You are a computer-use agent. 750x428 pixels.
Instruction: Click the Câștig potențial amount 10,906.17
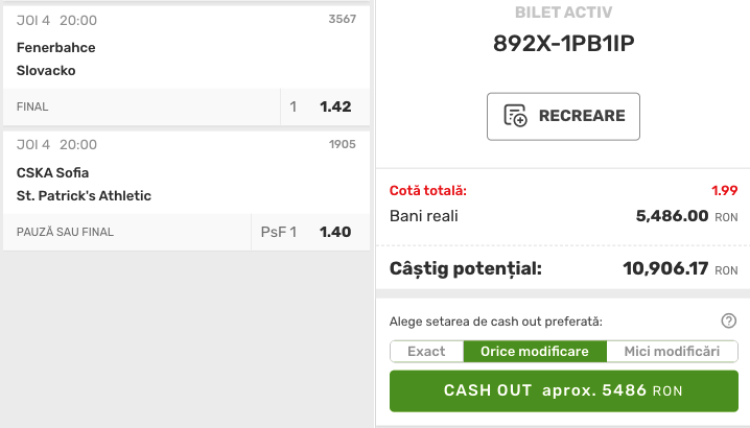[665, 268]
